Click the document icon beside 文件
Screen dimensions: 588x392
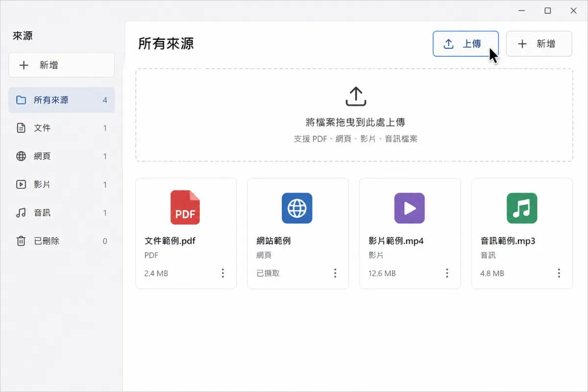(21, 128)
